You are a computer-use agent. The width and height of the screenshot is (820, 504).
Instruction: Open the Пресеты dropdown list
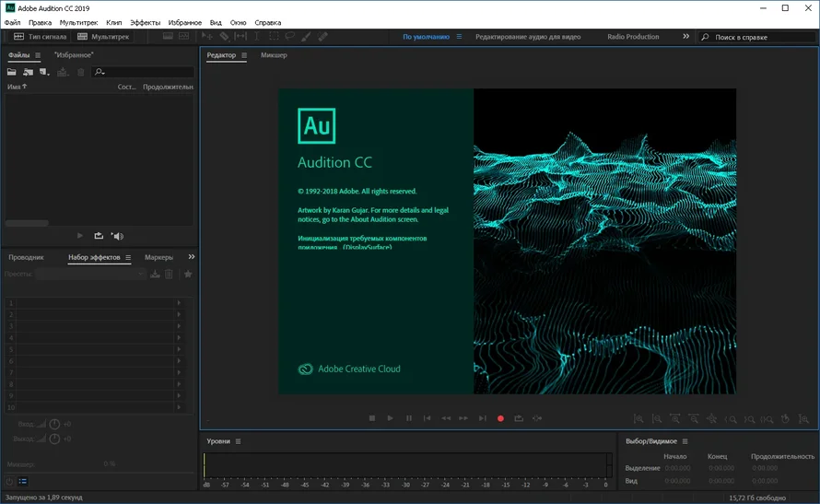coord(90,274)
